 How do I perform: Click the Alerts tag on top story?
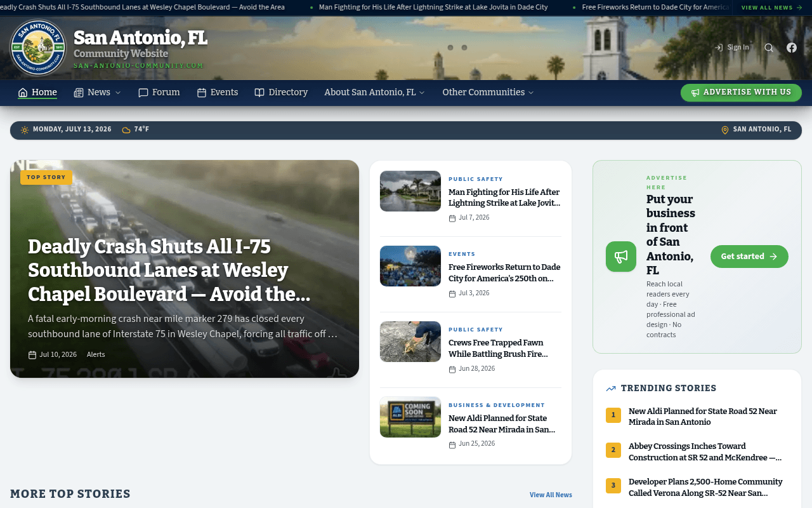pyautogui.click(x=96, y=355)
